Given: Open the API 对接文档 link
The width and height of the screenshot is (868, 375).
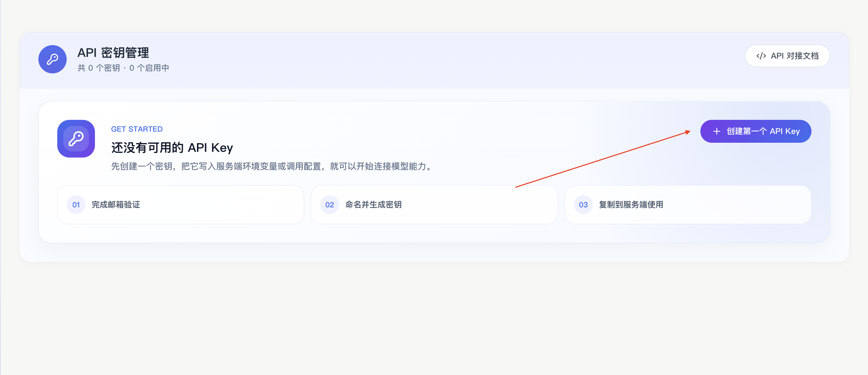Looking at the screenshot, I should click(787, 56).
